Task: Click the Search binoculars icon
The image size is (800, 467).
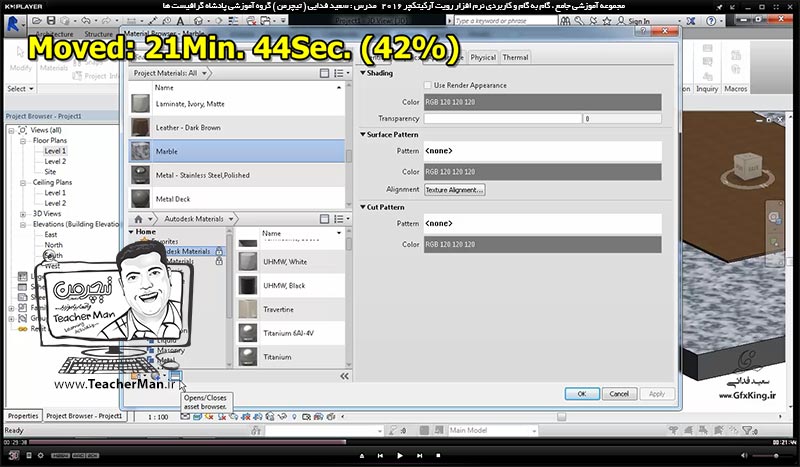Action: (x=565, y=21)
